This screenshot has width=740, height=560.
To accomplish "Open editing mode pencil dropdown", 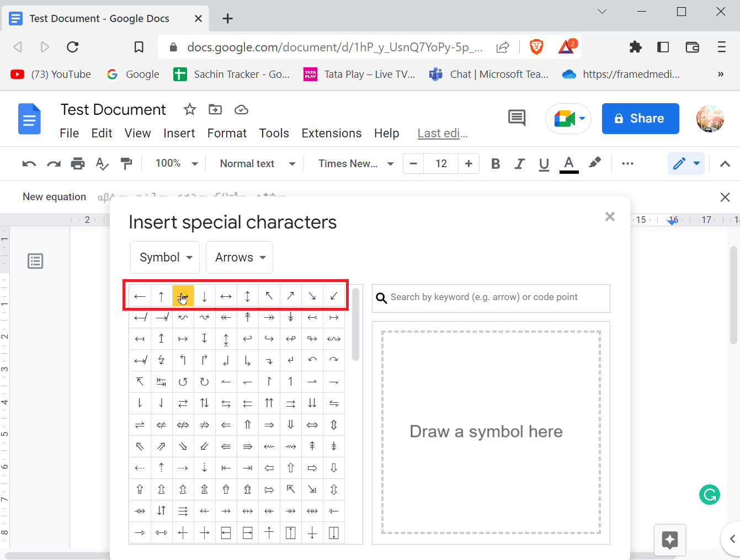I will (x=686, y=163).
